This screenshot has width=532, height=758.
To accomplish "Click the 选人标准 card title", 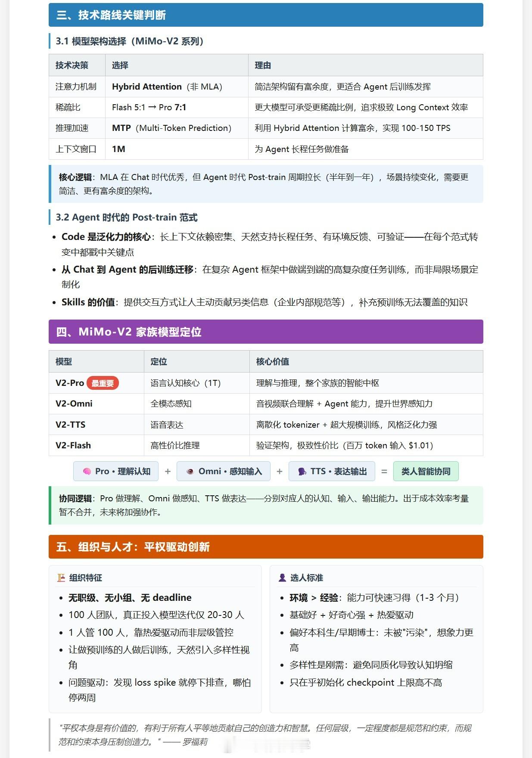I will coord(307,578).
